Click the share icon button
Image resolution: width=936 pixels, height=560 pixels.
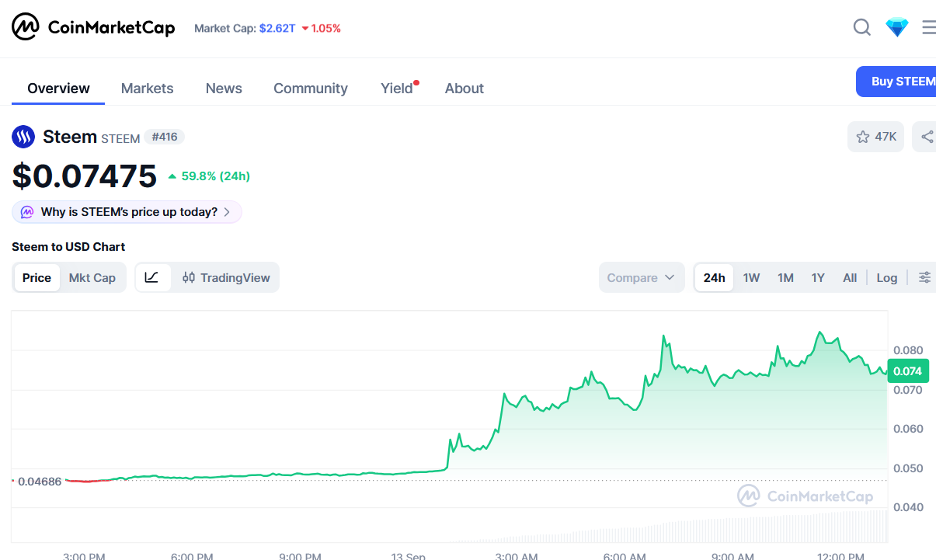click(x=926, y=137)
